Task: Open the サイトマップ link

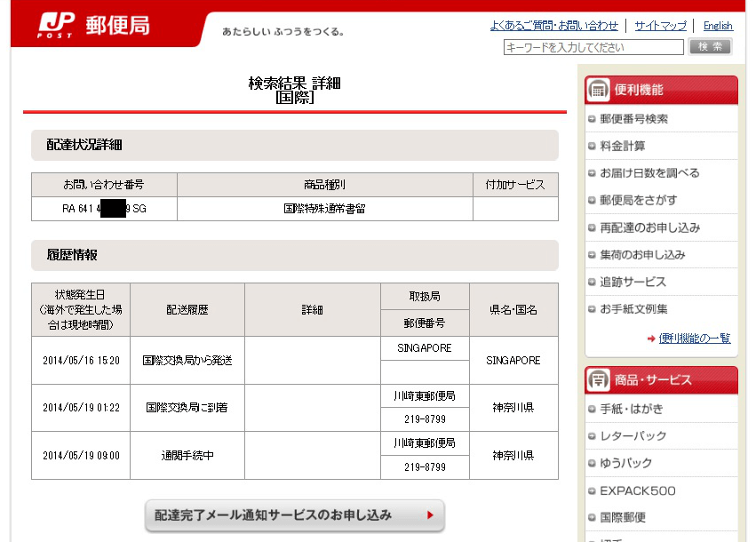Action: coord(660,26)
